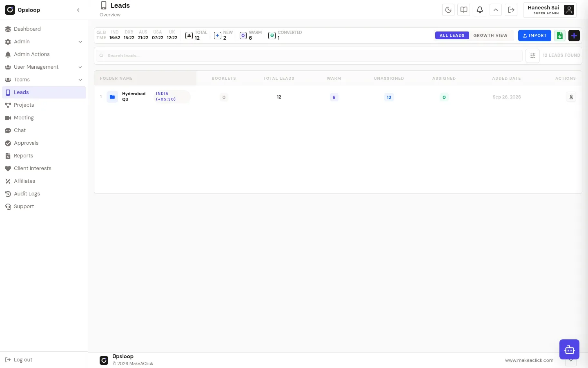Click the Opsloop logo in sidebar
Screen dimensions: 588x368
point(10,10)
